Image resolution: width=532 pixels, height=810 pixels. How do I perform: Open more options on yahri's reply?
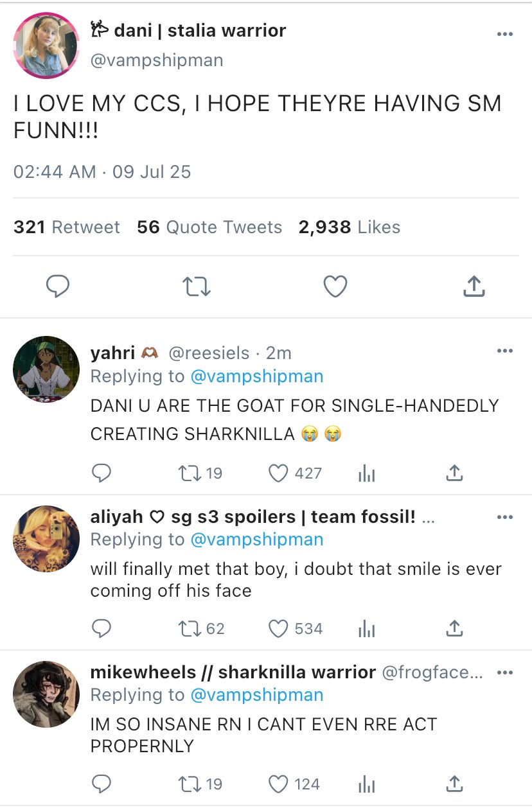click(x=505, y=351)
